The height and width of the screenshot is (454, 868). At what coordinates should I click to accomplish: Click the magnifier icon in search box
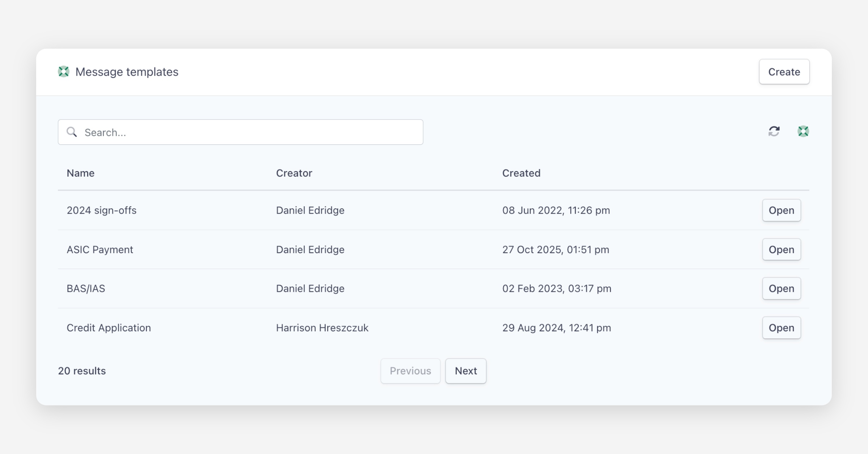point(72,132)
